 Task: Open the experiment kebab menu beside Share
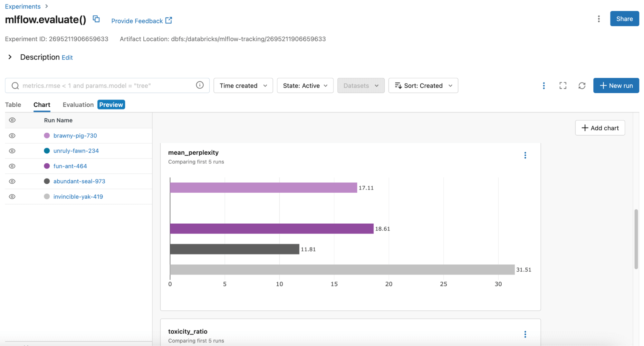[x=599, y=19]
